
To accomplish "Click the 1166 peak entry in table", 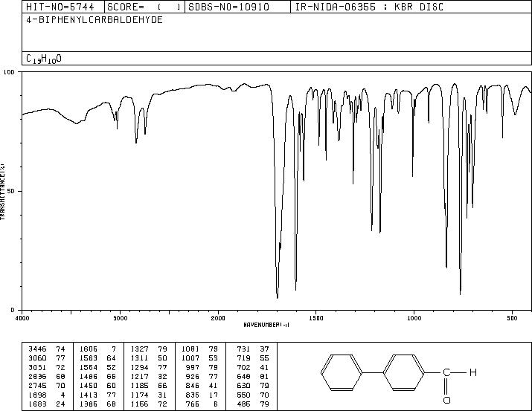I will point(149,404).
